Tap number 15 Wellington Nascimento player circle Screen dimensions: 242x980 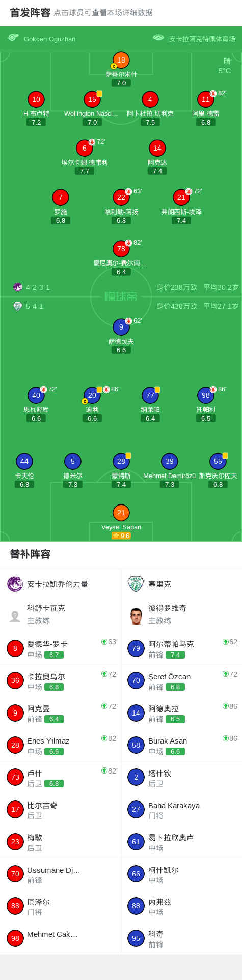point(92,99)
